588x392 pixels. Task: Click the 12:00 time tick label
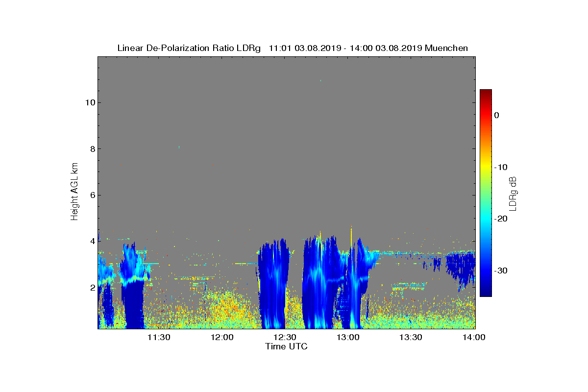coord(221,337)
